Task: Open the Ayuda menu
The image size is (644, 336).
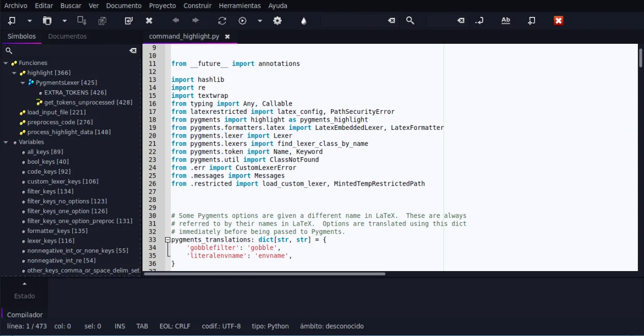Action: tap(278, 6)
